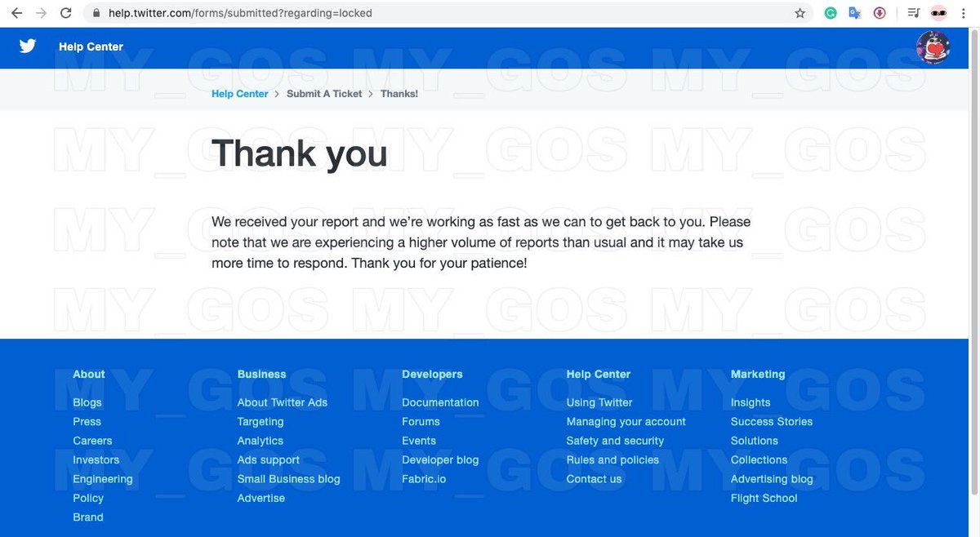Screen dimensions: 980x537
Task: Open Blogs in About footer
Action: click(x=87, y=402)
